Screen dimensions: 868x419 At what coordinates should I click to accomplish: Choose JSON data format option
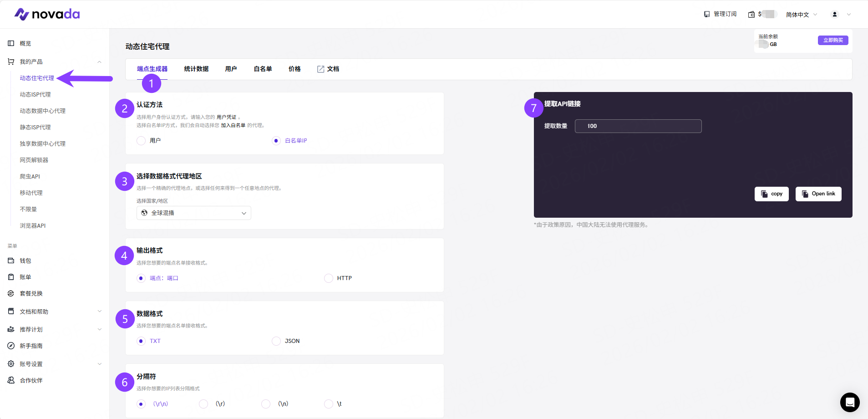[276, 341]
